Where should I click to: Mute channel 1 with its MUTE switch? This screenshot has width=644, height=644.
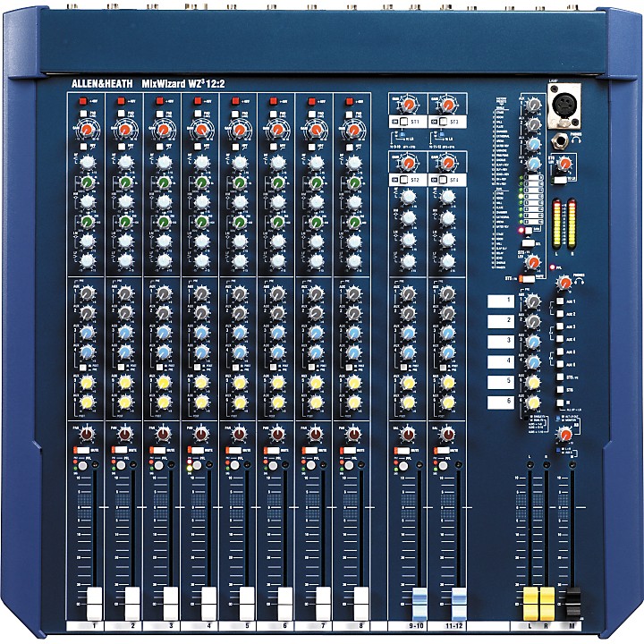tap(81, 451)
